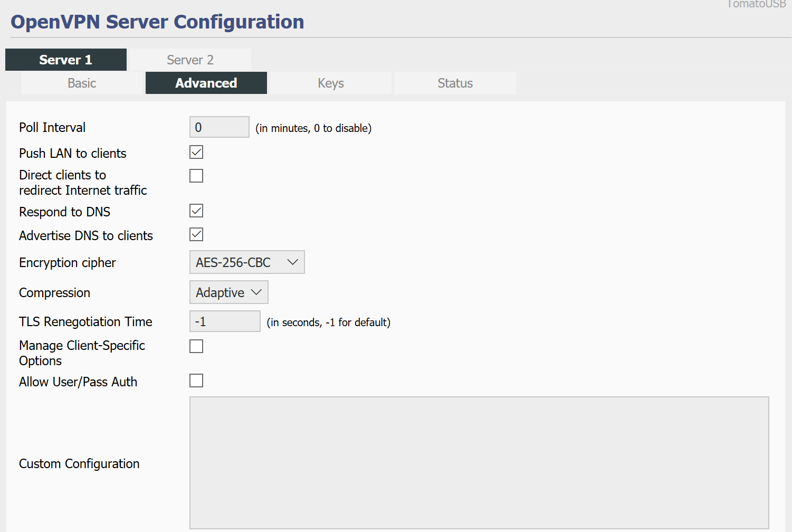792x532 pixels.
Task: Edit the TLS Renegotiation Time value
Action: click(x=225, y=321)
